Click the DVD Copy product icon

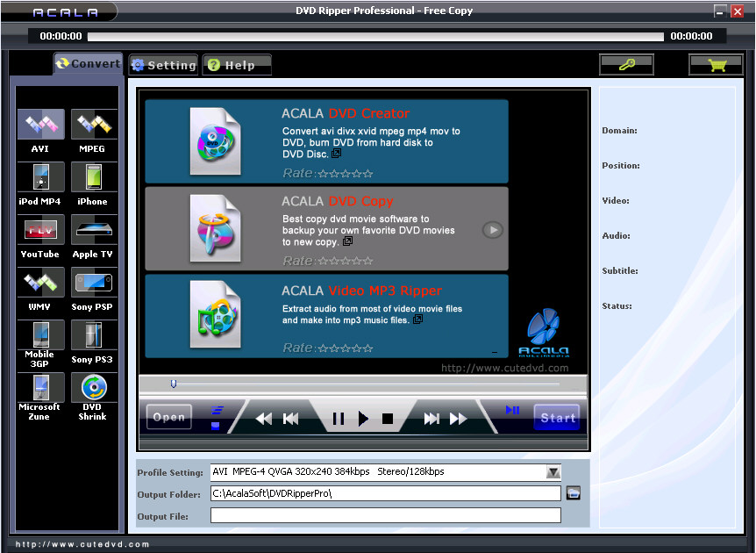[x=215, y=229]
